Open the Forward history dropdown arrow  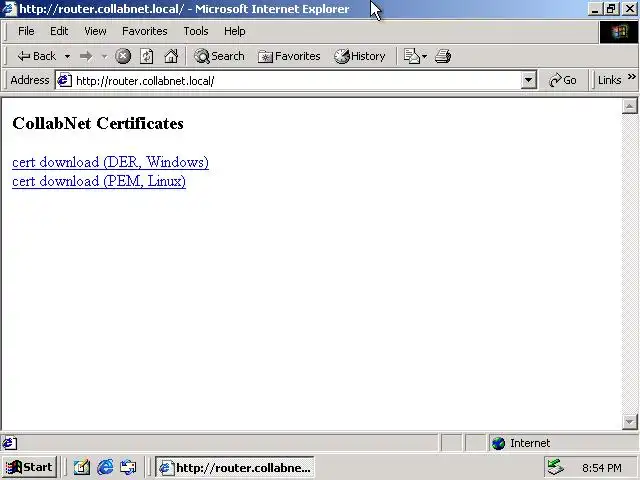104,56
